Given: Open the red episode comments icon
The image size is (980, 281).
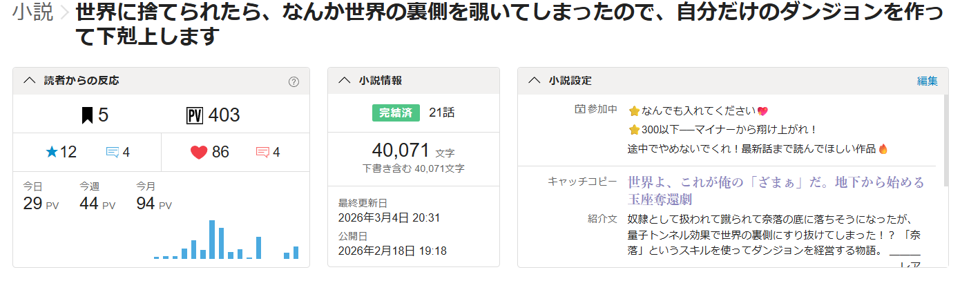Looking at the screenshot, I should tap(262, 153).
